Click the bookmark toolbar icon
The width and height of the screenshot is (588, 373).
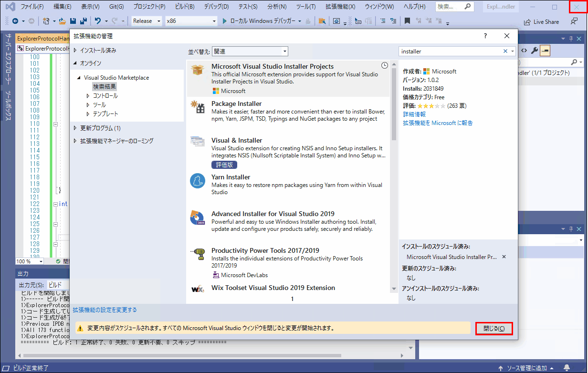coord(407,21)
